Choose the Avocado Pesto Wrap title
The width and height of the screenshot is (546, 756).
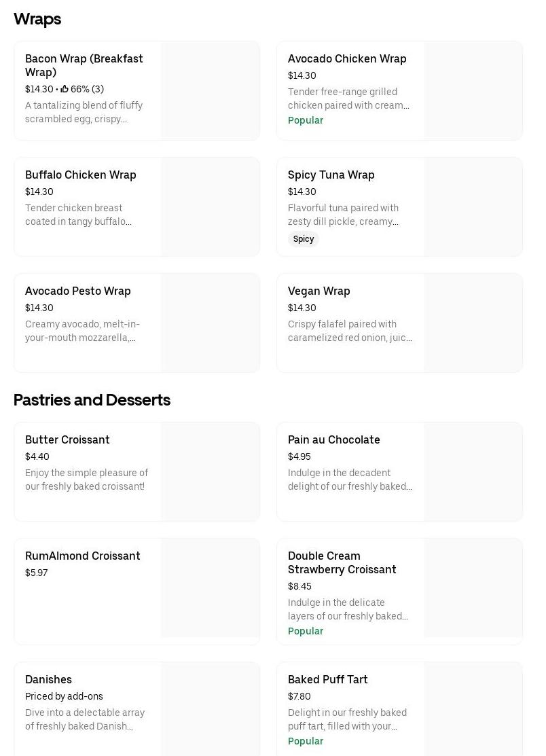point(77,291)
